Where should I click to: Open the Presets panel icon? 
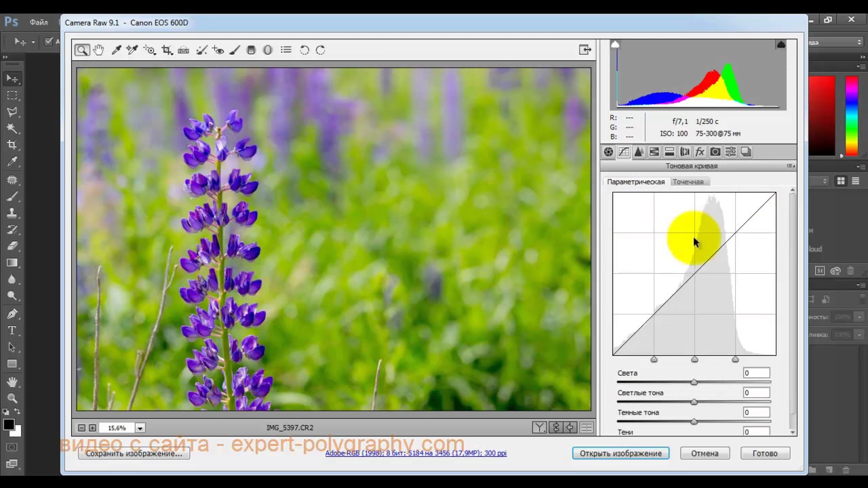730,152
